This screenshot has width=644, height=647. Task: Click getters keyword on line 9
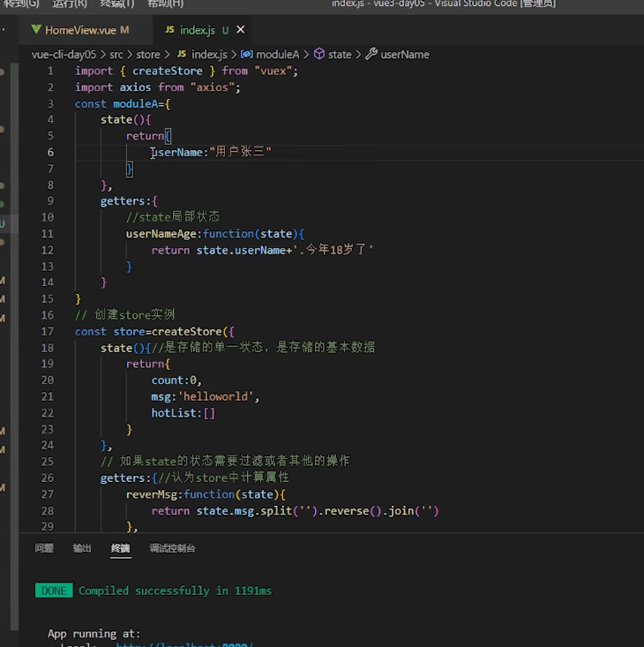pos(123,201)
